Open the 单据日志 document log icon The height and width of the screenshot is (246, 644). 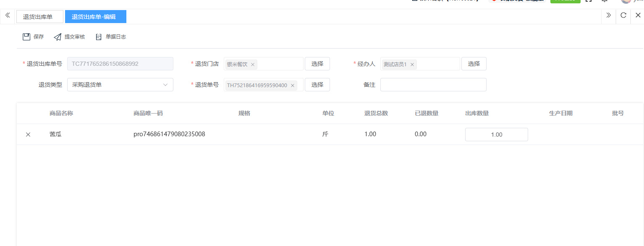click(99, 37)
